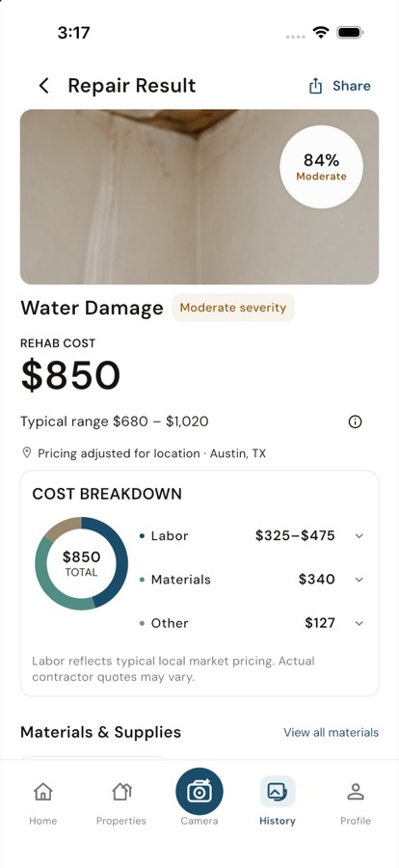399x868 pixels.
Task: Tap the Properties buildings icon
Action: click(x=121, y=792)
